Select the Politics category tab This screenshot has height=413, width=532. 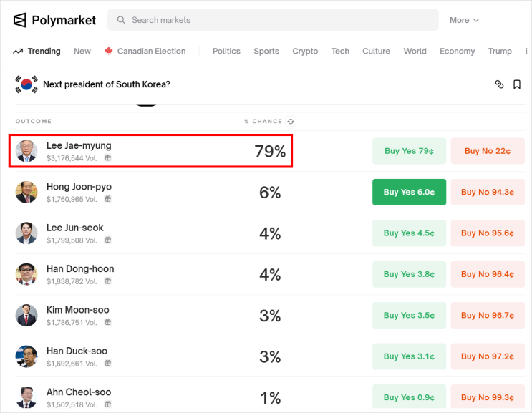pos(226,52)
